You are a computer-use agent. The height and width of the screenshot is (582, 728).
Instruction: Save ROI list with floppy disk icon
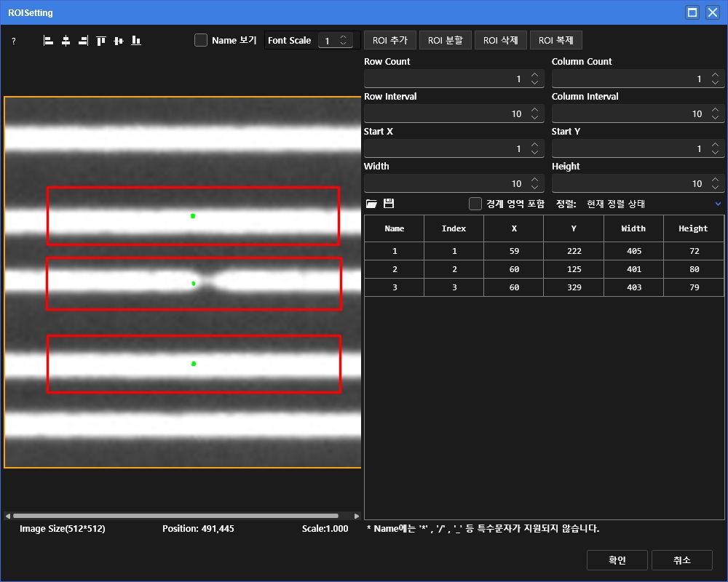point(389,204)
